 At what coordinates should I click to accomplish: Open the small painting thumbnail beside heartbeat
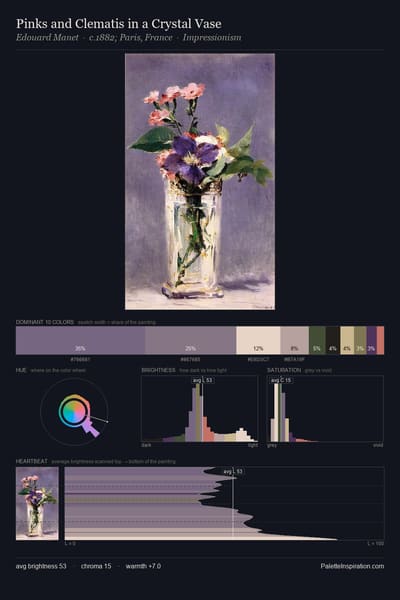click(37, 504)
